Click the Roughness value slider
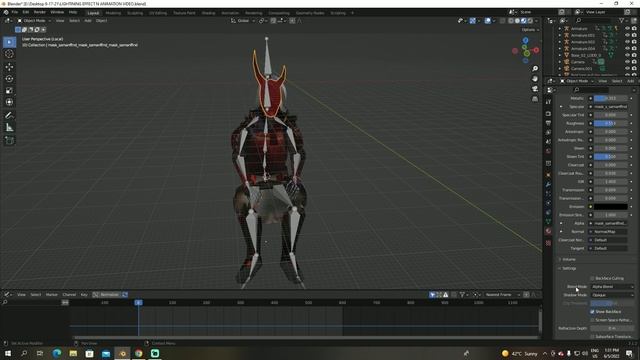Viewport: 640px width, 360px height. point(611,123)
